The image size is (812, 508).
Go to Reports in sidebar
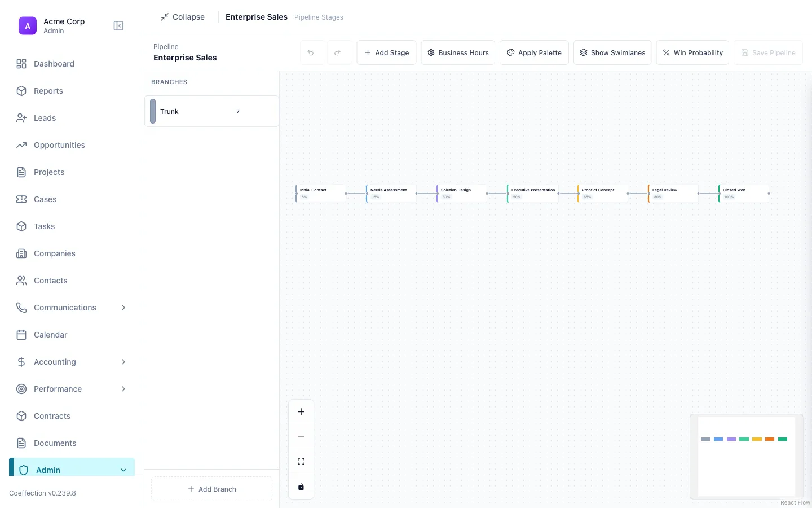point(72,91)
